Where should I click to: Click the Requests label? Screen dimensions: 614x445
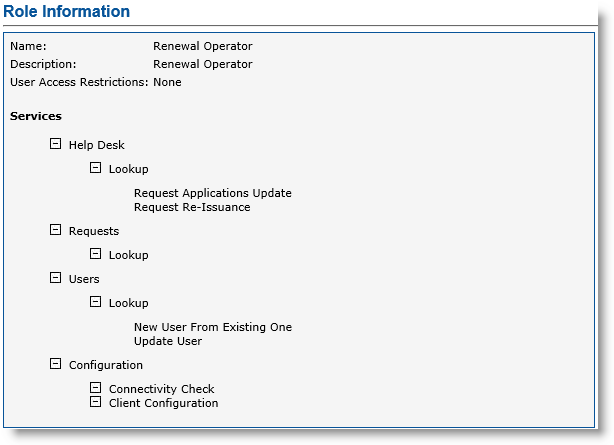pos(93,231)
